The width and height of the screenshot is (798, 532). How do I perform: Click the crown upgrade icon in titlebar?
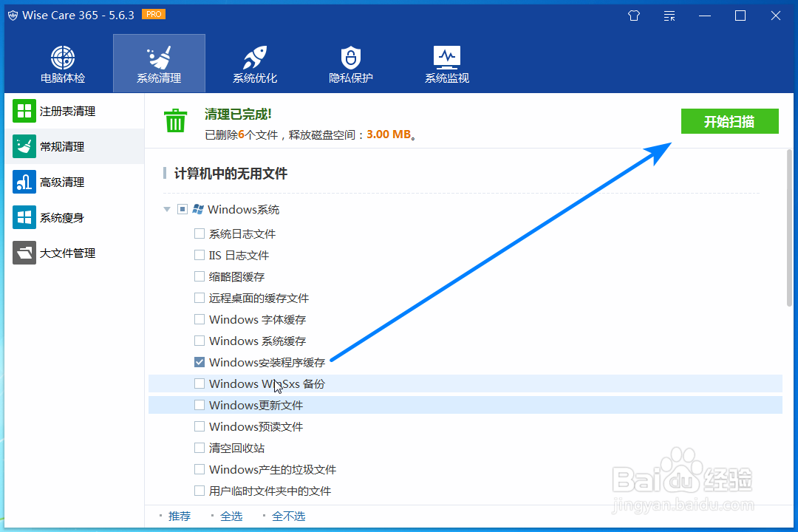633,15
